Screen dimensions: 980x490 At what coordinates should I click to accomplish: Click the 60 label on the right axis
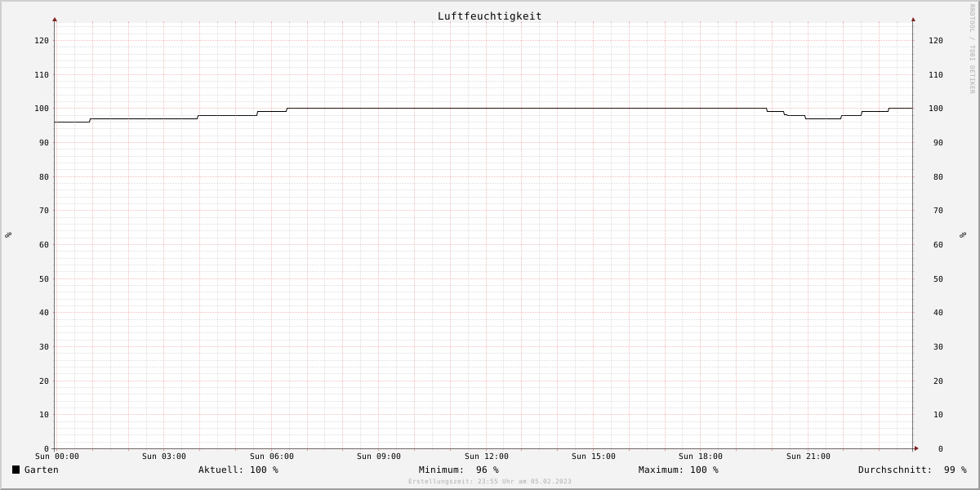point(938,245)
